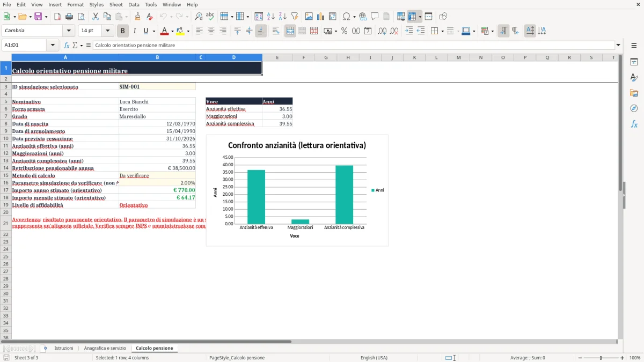Expand the underline style dropdown
Screen dimensions: 644x362
point(153,31)
